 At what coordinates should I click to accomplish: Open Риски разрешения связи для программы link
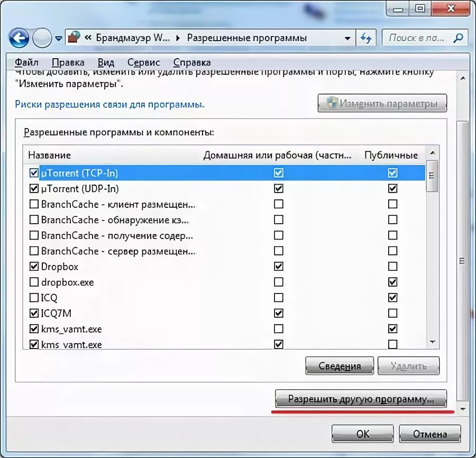click(109, 104)
